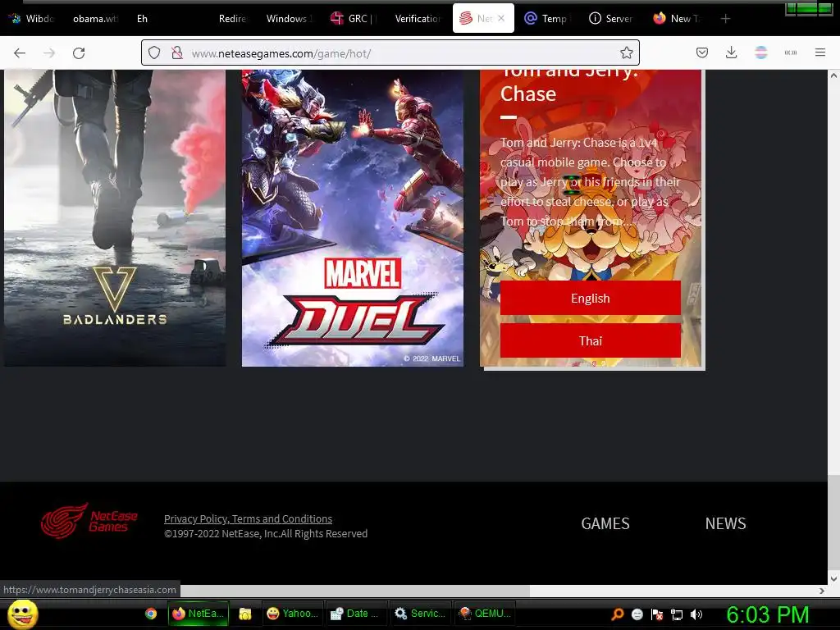The image size is (840, 630).
Task: Switch to the QEMU taskbar window
Action: pyautogui.click(x=484, y=614)
